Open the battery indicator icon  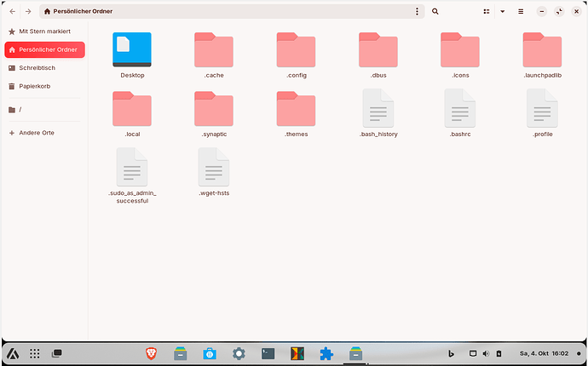point(499,353)
